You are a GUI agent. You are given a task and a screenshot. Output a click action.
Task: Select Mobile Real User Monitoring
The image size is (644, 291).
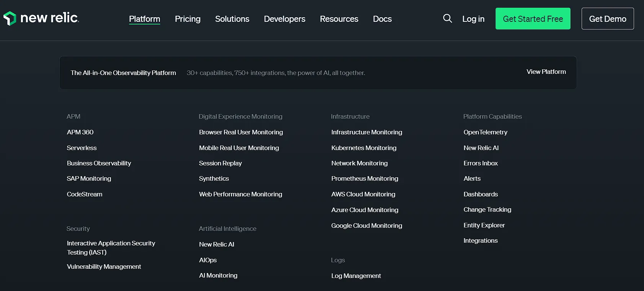(x=239, y=148)
